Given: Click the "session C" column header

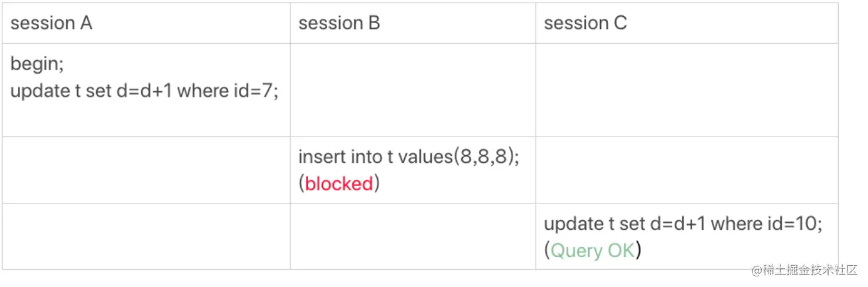Looking at the screenshot, I should (x=687, y=24).
